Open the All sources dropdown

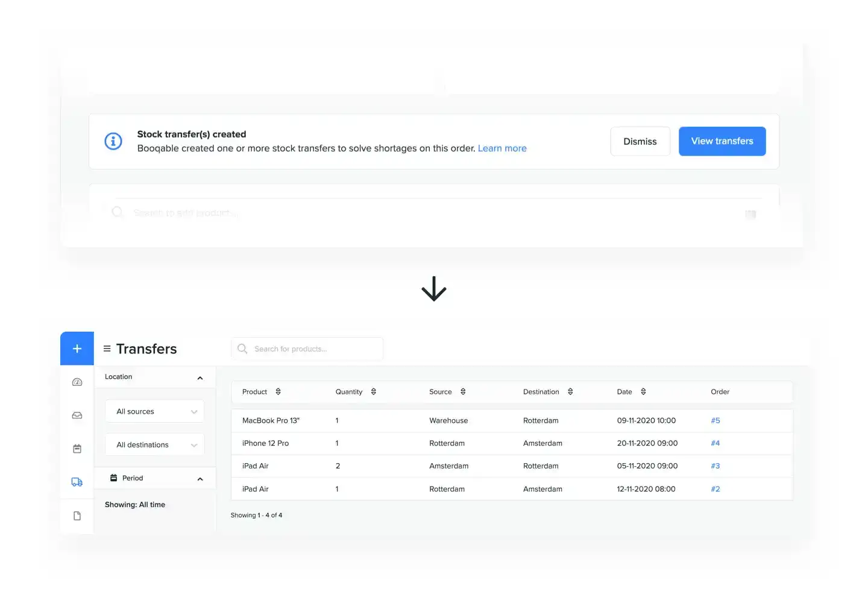click(154, 411)
